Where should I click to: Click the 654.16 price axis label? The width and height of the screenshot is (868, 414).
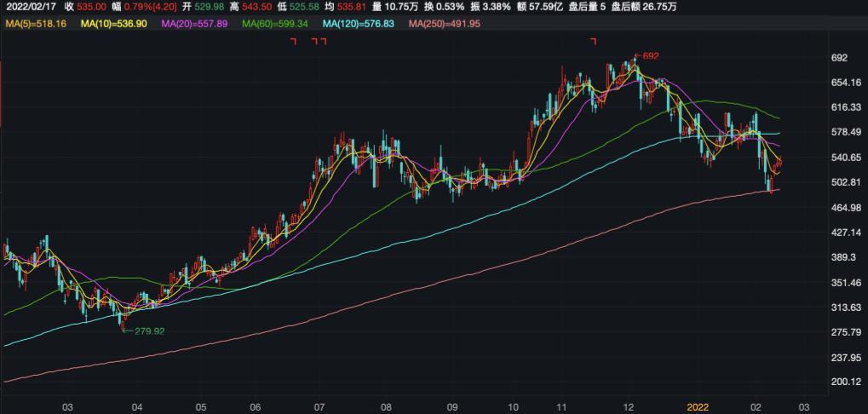click(x=845, y=83)
